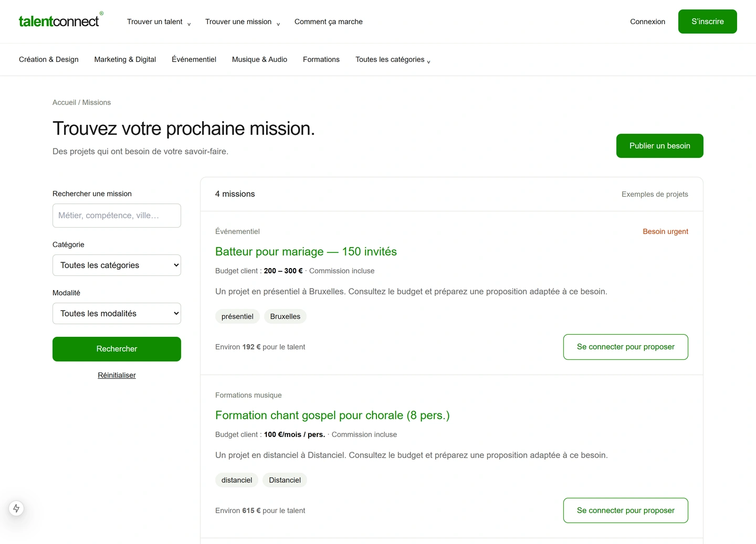Click the green Rechercher button
Viewport: 756px width, 544px height.
pyautogui.click(x=117, y=349)
